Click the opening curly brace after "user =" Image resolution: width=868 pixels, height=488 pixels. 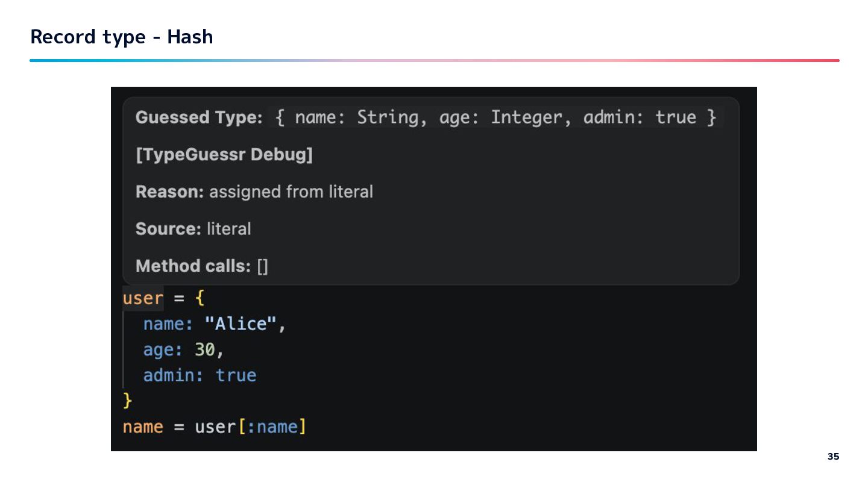(200, 298)
